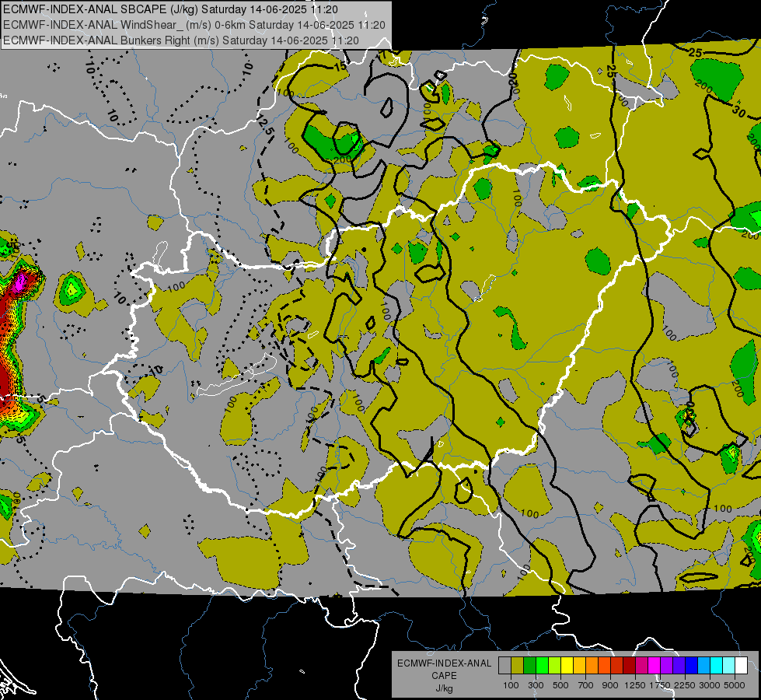The image size is (761, 700).
Task: Click the gray legend swatch below 100
Action: [x=504, y=666]
